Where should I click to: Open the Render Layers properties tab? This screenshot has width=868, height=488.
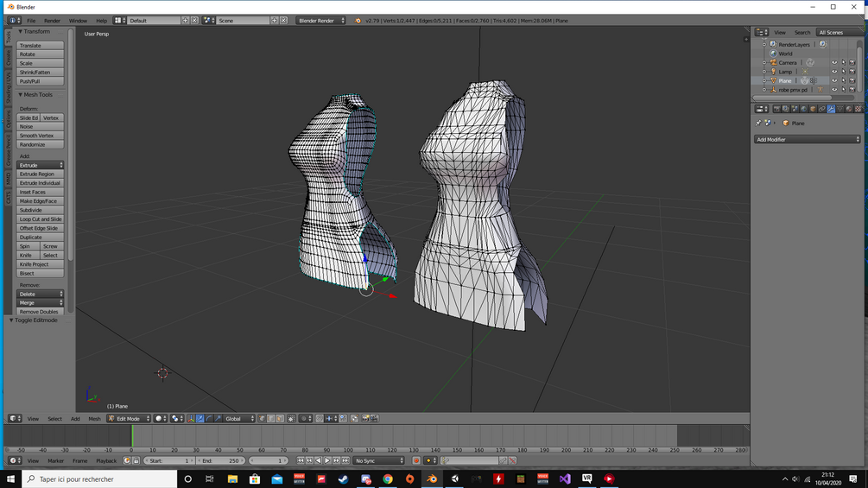(785, 109)
